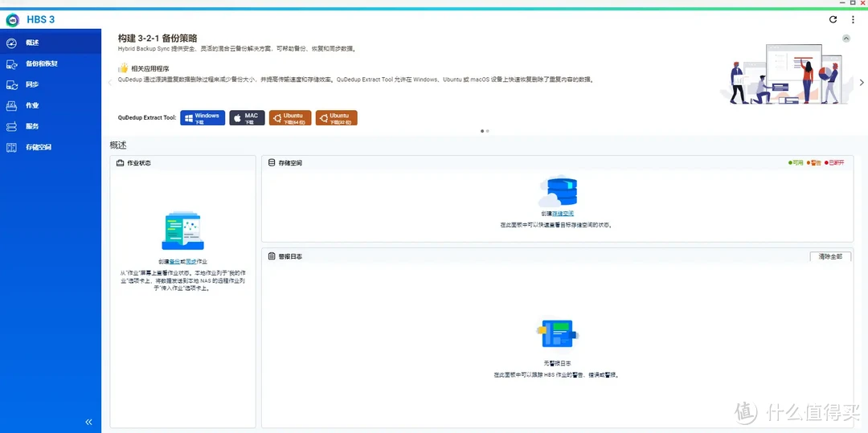868x433 pixels.
Task: Click the alert log empty-state illustration
Action: [x=557, y=333]
